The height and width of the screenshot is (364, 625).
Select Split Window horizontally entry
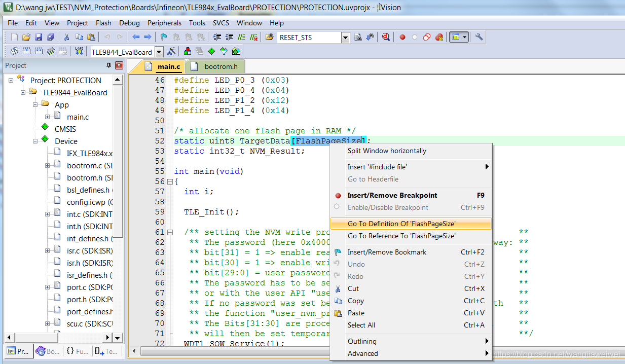[x=411, y=151]
